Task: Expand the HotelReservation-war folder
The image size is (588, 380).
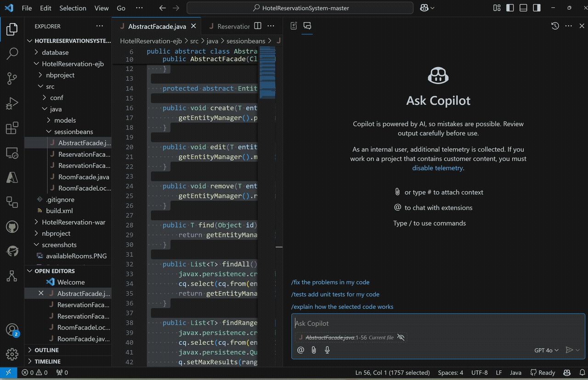Action: click(x=73, y=222)
